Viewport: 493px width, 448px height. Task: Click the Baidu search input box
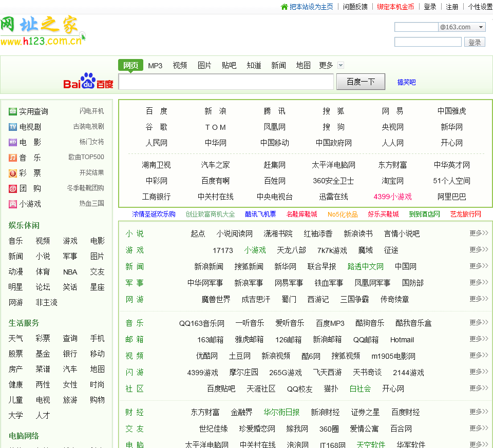226,82
